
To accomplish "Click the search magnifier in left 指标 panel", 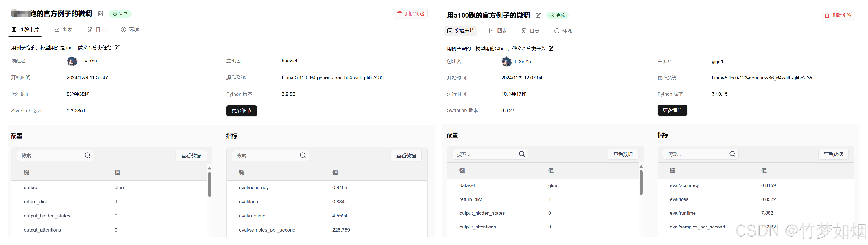I will click(x=302, y=155).
